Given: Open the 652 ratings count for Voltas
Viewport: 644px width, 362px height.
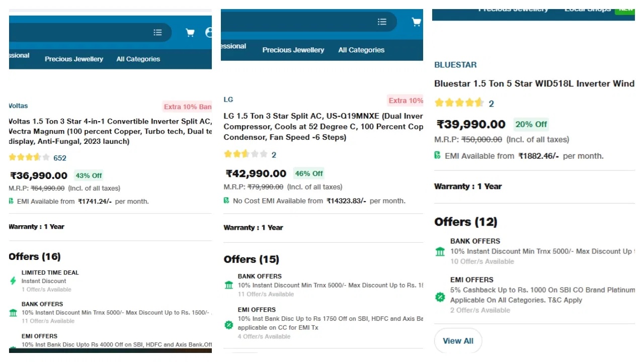Looking at the screenshot, I should coord(60,158).
